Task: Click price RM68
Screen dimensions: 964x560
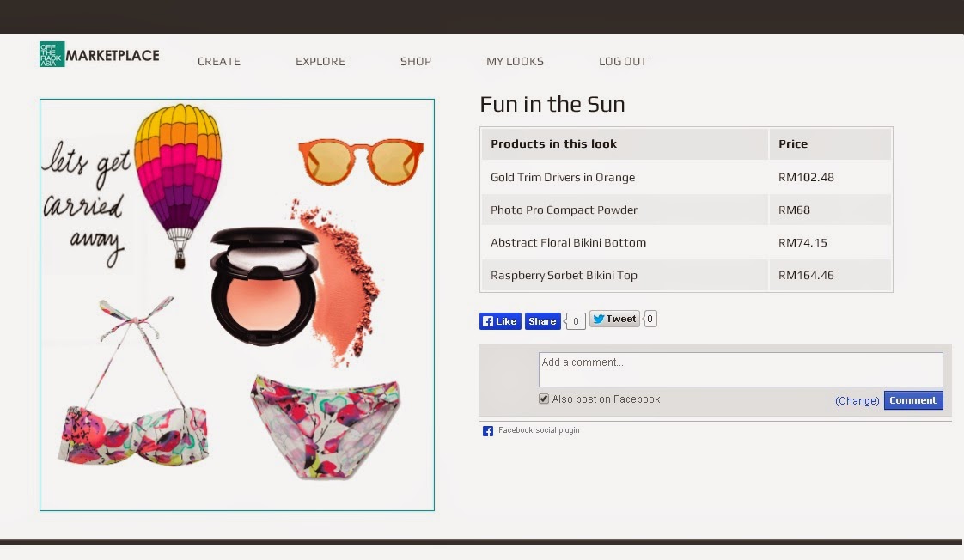Action: click(x=795, y=210)
